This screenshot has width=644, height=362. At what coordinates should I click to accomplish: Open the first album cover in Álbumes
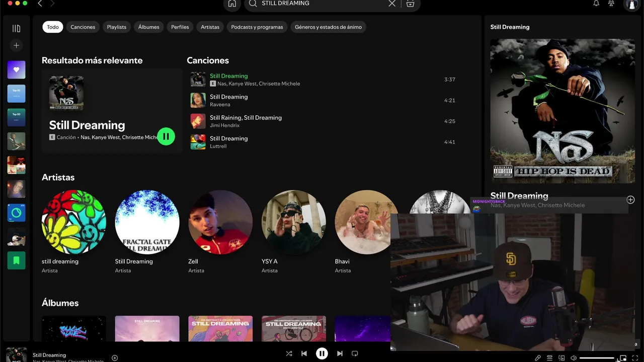74,329
